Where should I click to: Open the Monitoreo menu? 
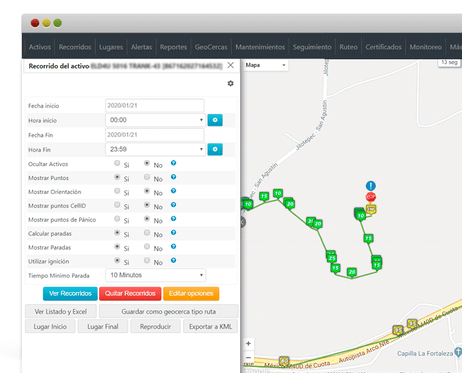click(426, 47)
